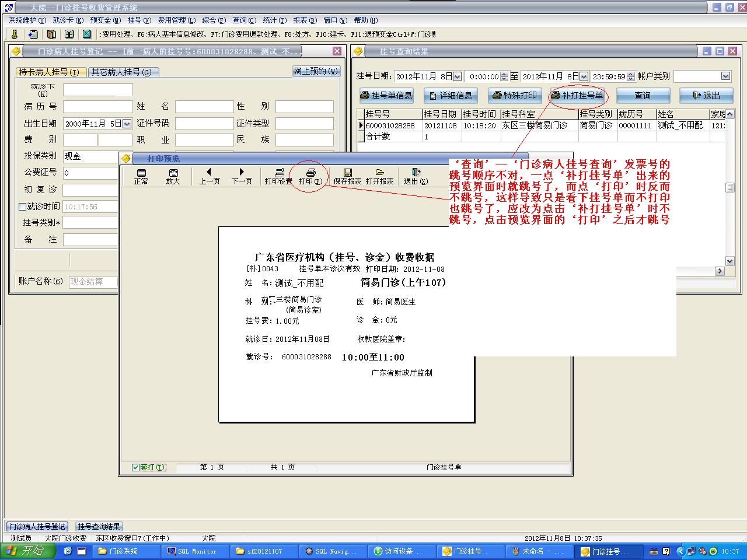Click 打印(P) in print preview toolbar
The image size is (747, 560).
pos(310,176)
